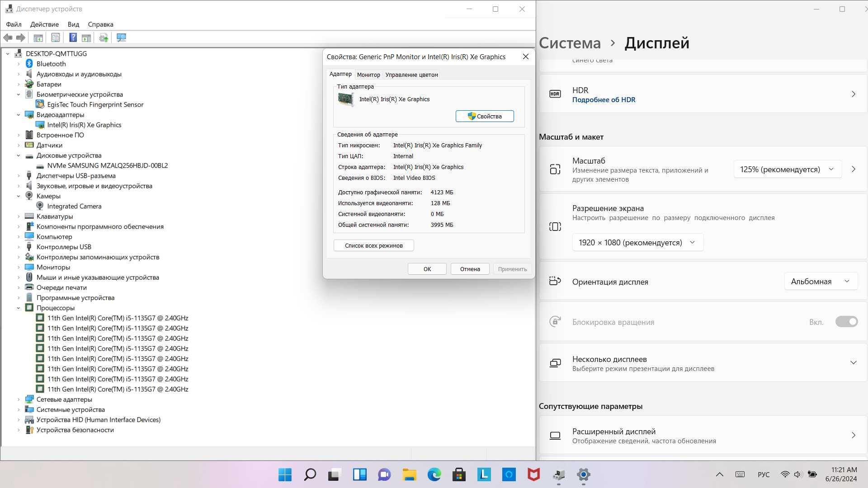Click Отмена in properties dialog
The width and height of the screenshot is (868, 488).
pyautogui.click(x=470, y=269)
